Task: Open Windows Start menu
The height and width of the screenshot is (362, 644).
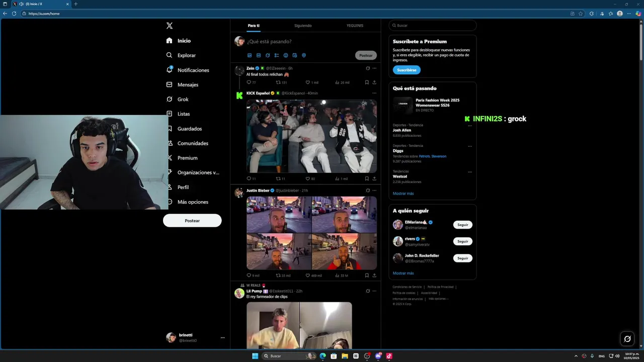Action: click(x=255, y=356)
